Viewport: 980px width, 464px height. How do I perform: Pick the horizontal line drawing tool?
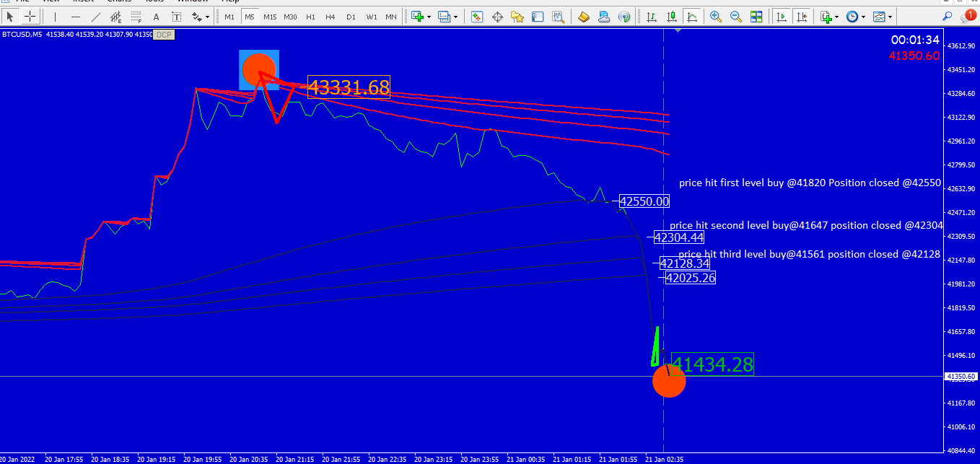point(76,16)
